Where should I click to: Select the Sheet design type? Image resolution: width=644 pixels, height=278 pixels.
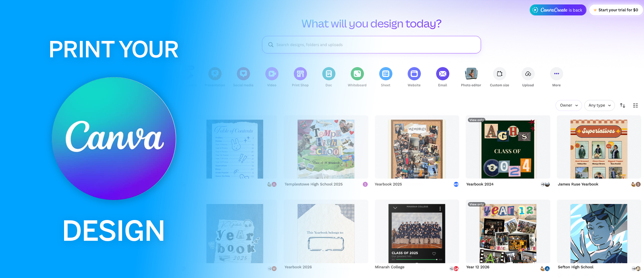(386, 74)
